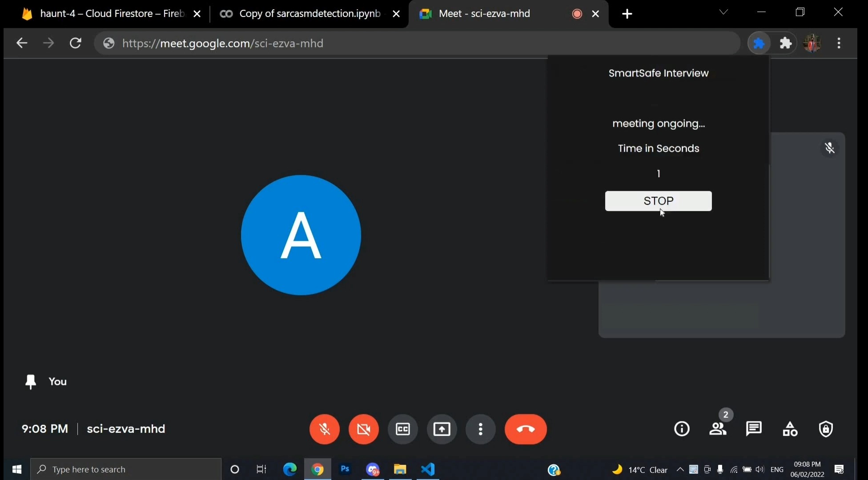
Task: Open meeting details info icon
Action: click(682, 429)
